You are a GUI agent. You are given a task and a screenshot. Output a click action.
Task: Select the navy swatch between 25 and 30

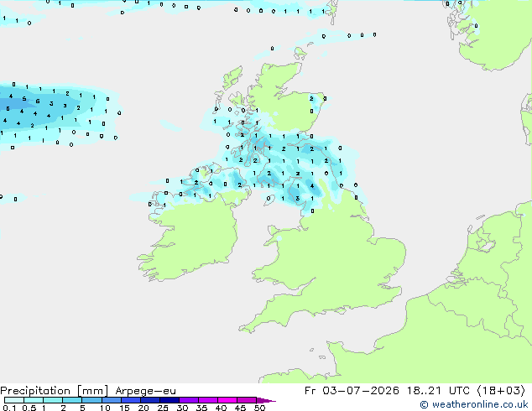(170, 400)
